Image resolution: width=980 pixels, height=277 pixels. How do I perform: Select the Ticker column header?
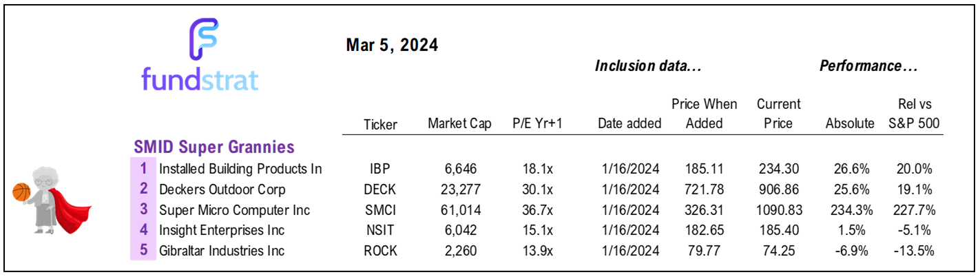point(380,124)
